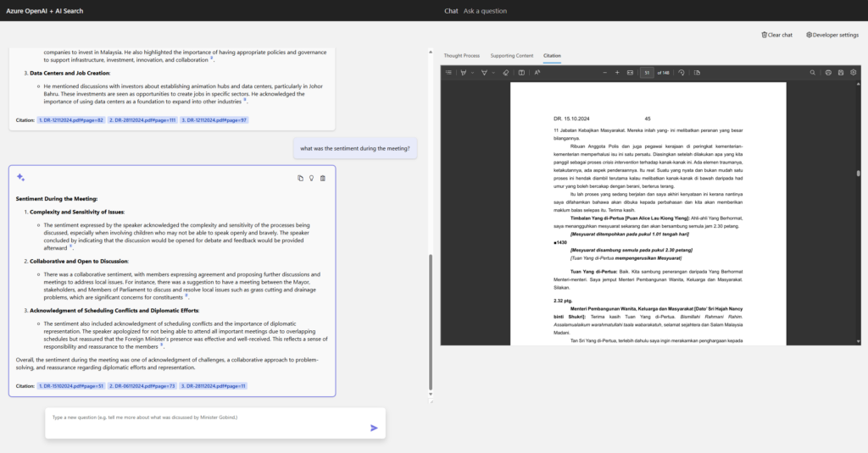This screenshot has height=453, width=868.
Task: Zoom out of the PDF with the minus button
Action: (x=604, y=73)
